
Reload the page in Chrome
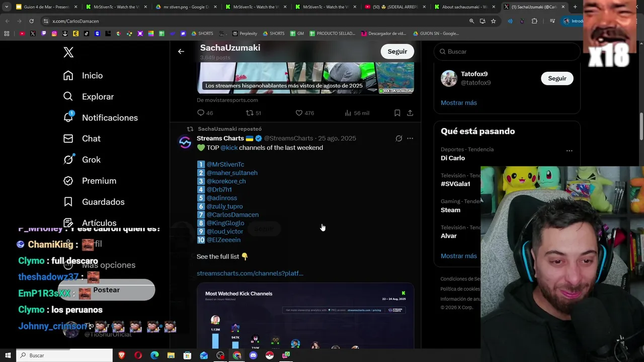coord(31,21)
